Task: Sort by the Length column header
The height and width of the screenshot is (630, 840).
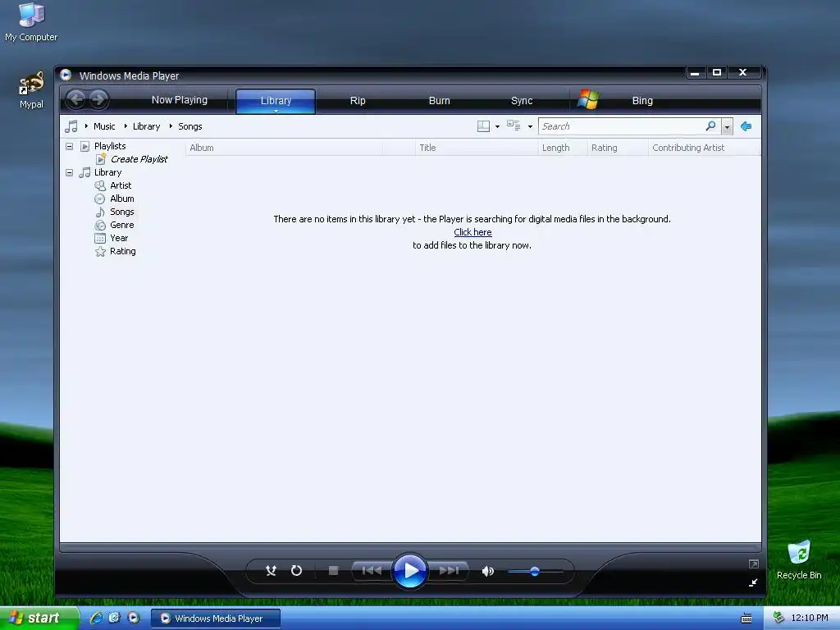Action: click(563, 148)
